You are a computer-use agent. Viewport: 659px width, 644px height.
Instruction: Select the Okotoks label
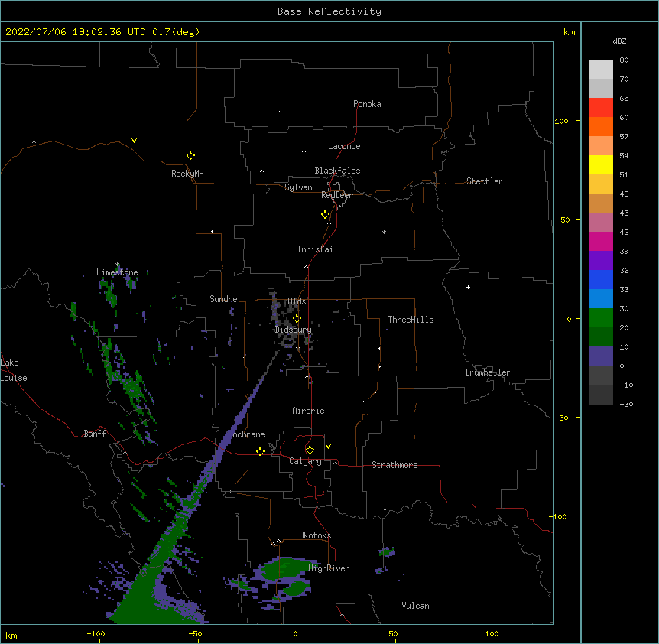pyautogui.click(x=315, y=535)
